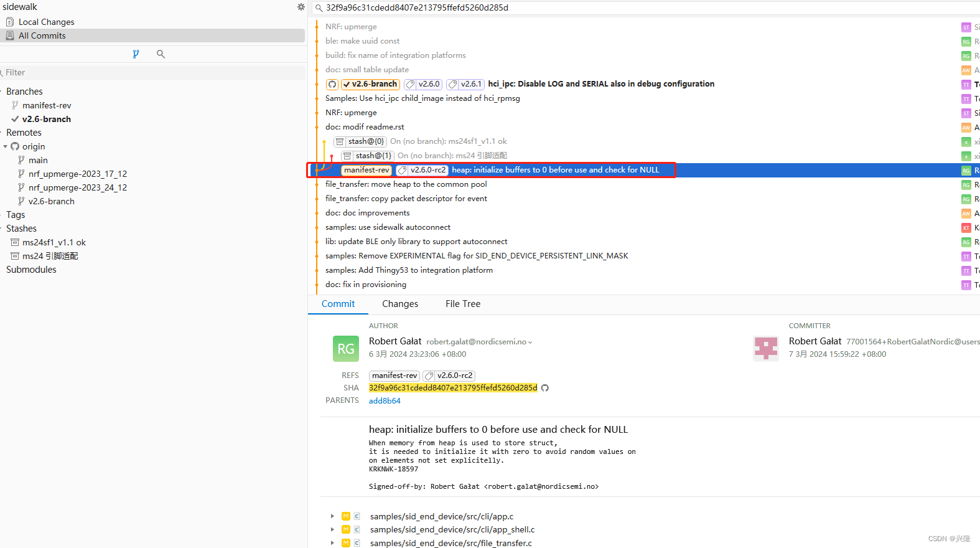Select commit 'doc: fix in provisioning'
This screenshot has width=980, height=548.
click(366, 285)
